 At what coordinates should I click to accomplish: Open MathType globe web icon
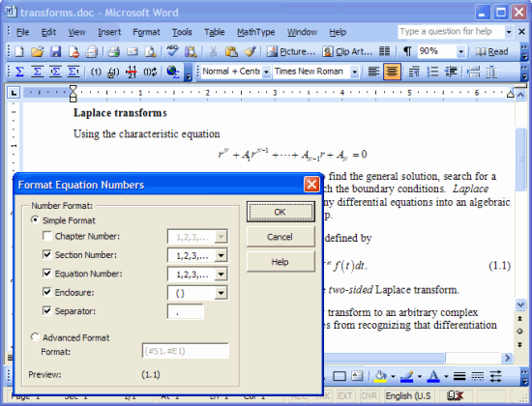point(173,72)
